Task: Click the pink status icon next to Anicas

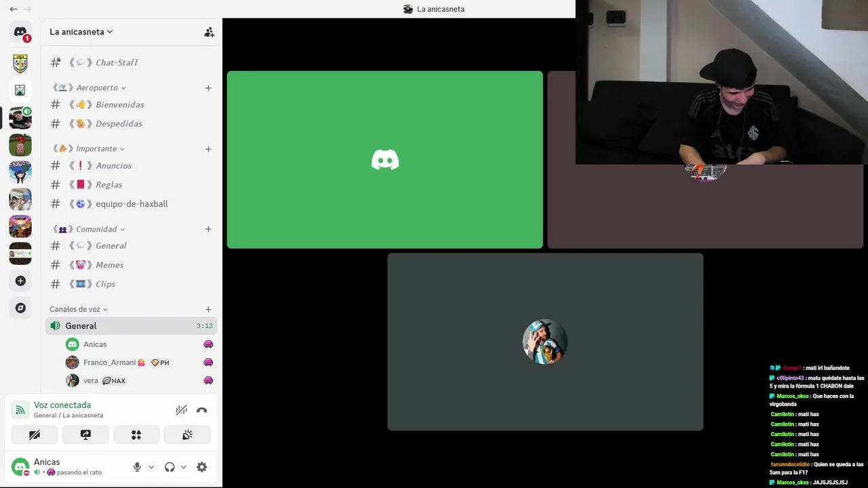Action: click(208, 344)
